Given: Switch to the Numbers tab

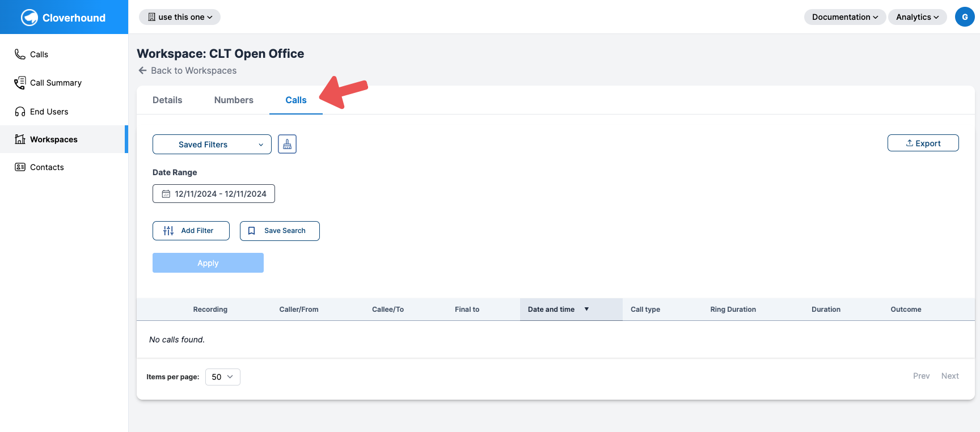Looking at the screenshot, I should tap(234, 100).
